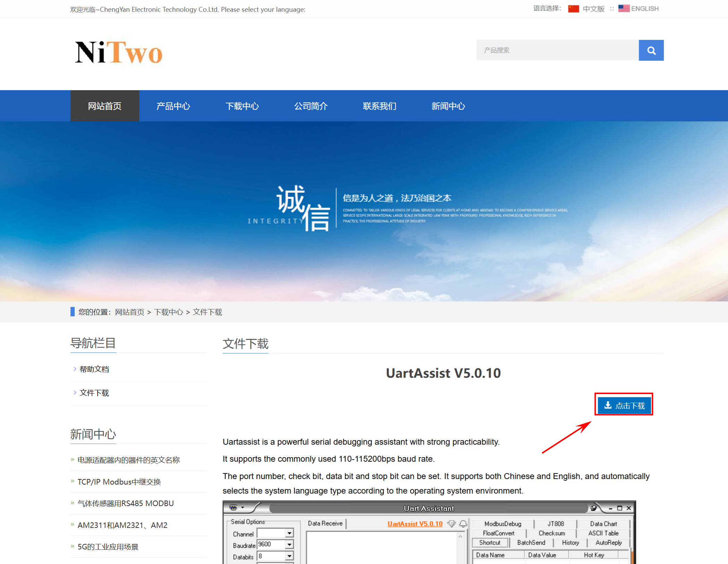The width and height of the screenshot is (728, 564).
Task: Switch language to 中文版
Action: pyautogui.click(x=594, y=9)
